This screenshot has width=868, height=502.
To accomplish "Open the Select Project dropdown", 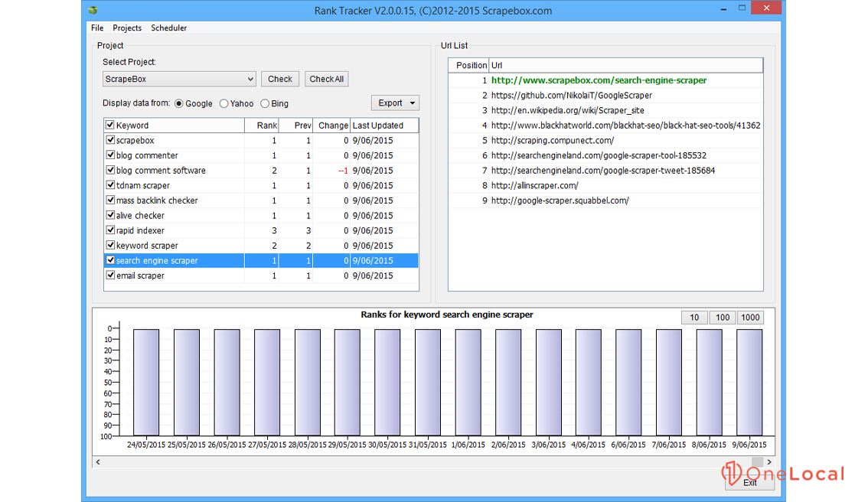I will point(250,79).
